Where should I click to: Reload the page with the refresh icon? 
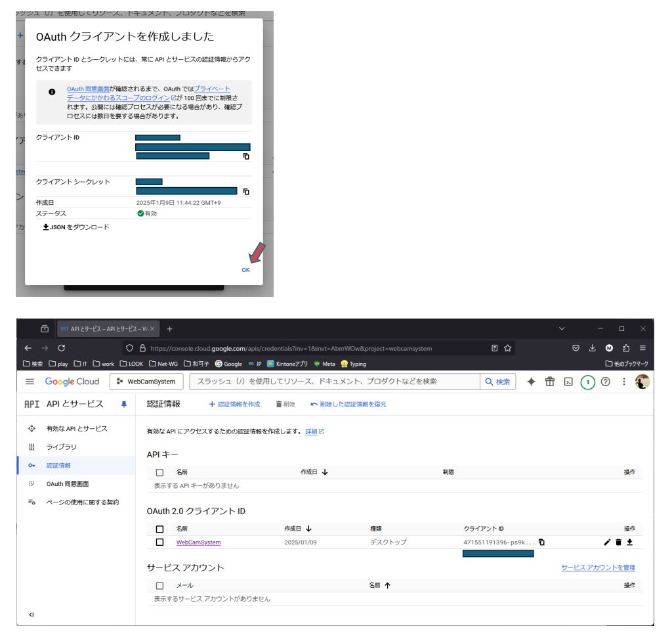[x=62, y=348]
